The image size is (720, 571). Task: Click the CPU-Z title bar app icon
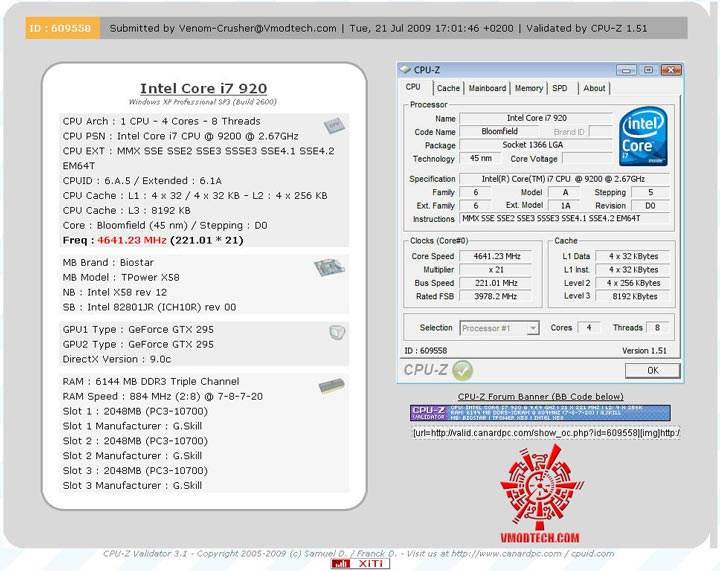click(x=405, y=70)
